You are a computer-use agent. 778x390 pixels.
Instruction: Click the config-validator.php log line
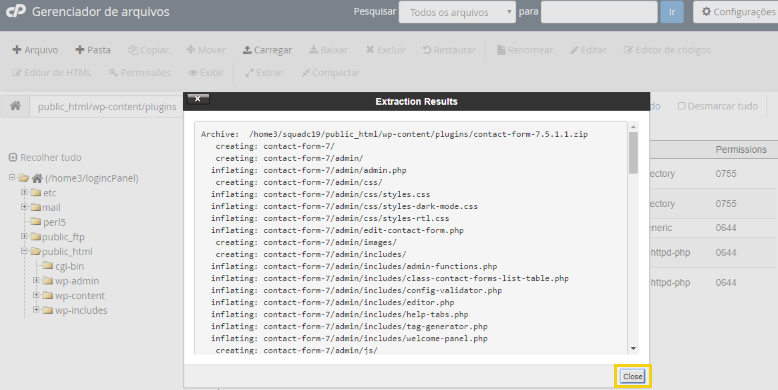point(356,290)
